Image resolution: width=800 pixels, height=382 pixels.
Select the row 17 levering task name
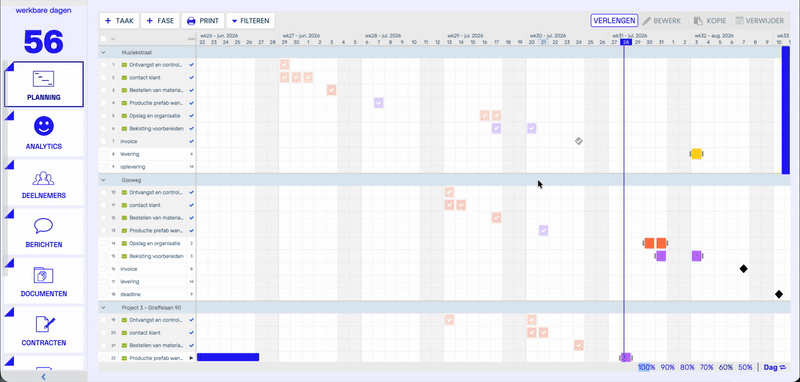[130, 282]
